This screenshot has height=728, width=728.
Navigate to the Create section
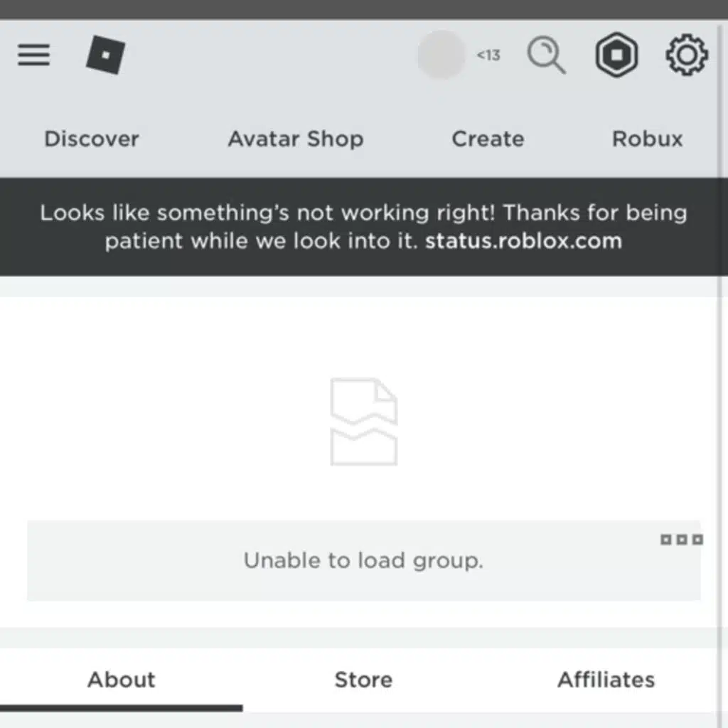pyautogui.click(x=488, y=139)
